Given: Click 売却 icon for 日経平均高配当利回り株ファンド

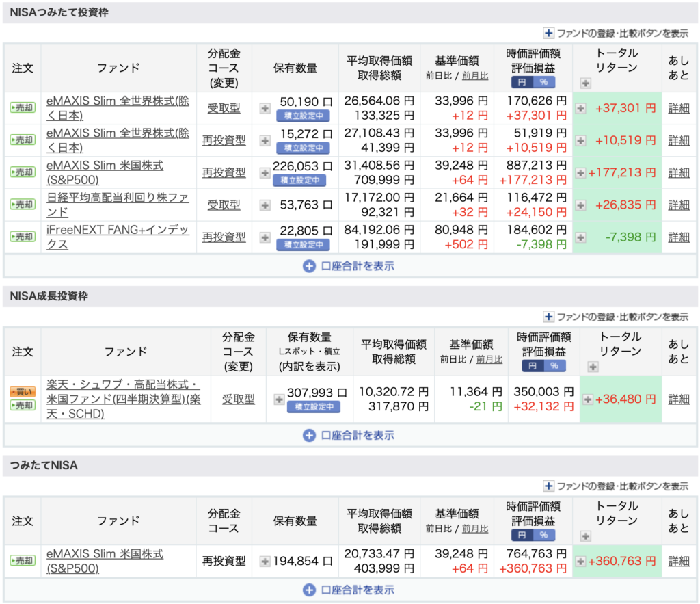Looking at the screenshot, I should (x=22, y=205).
